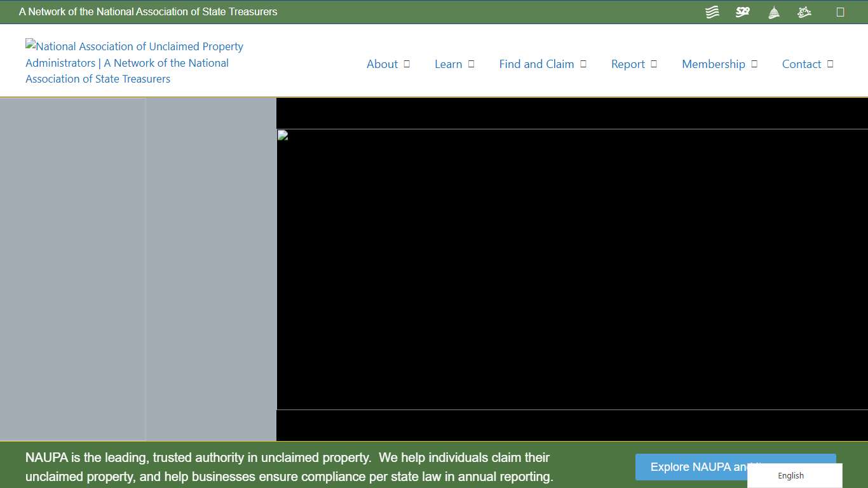Select the About menu item

pyautogui.click(x=382, y=64)
